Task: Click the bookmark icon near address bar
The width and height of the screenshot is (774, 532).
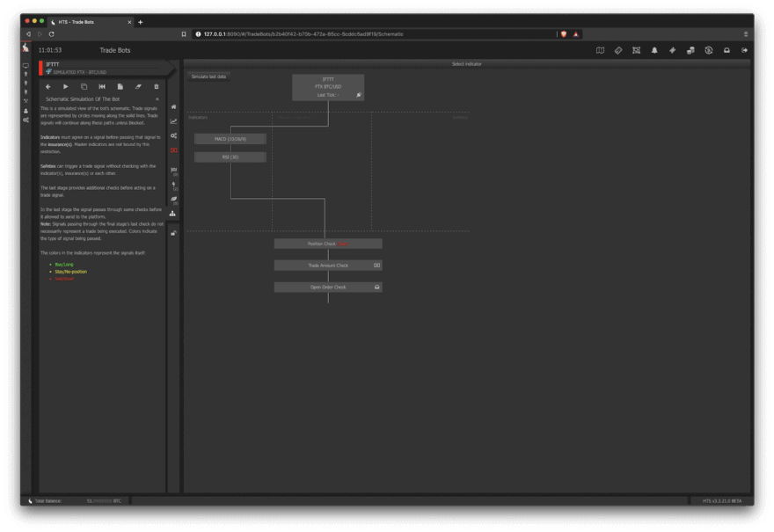Action: [184, 34]
